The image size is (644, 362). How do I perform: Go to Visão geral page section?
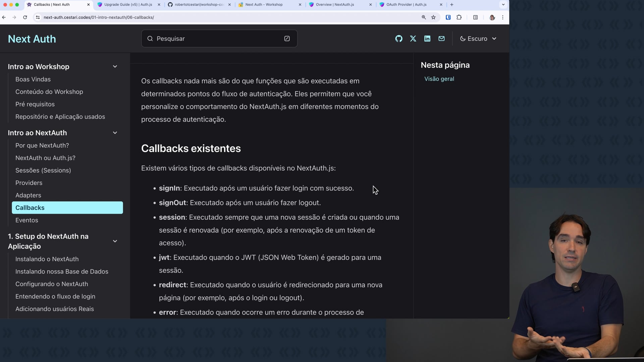click(x=439, y=79)
